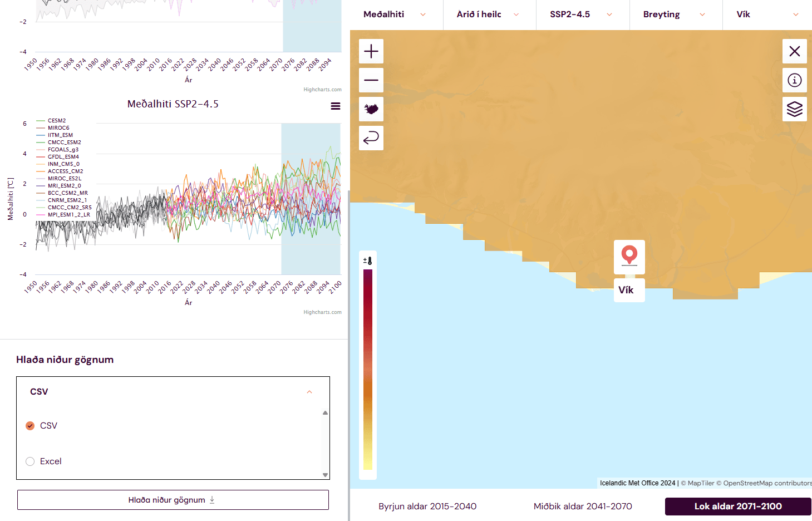812x521 pixels.
Task: Open the map information icon
Action: 794,80
